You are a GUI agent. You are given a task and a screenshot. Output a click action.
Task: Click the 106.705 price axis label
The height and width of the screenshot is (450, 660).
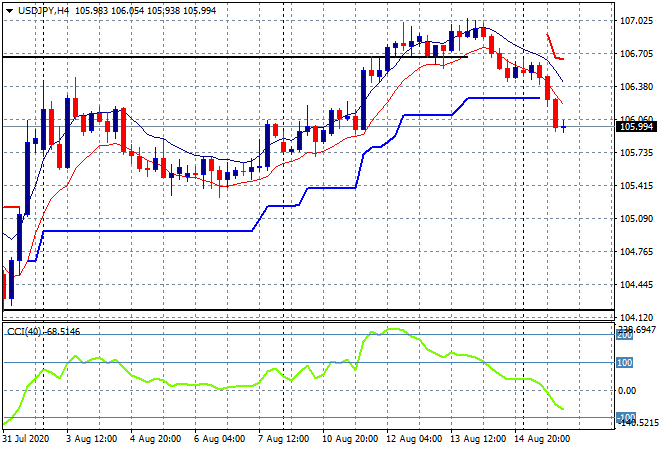[x=636, y=53]
